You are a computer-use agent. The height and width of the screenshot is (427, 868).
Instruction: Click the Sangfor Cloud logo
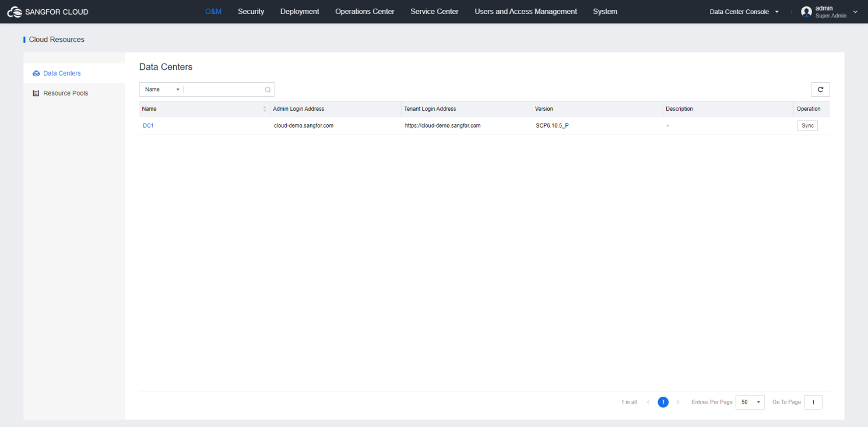(x=48, y=12)
